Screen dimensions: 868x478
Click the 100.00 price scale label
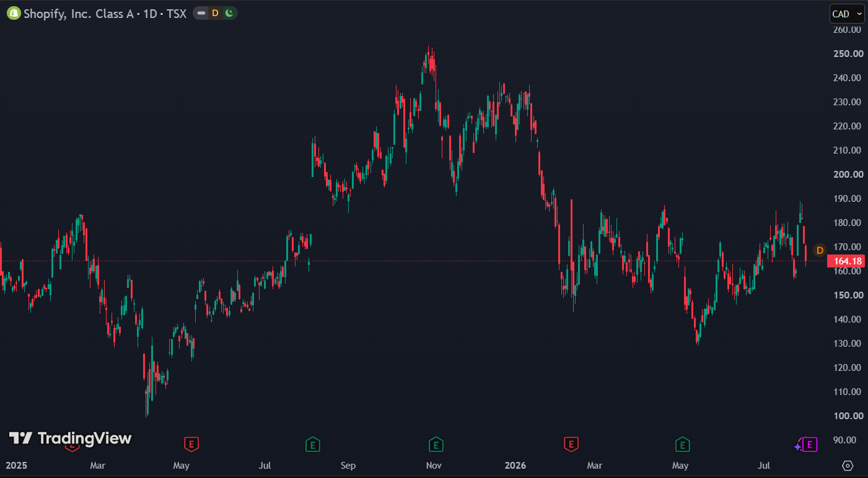click(x=848, y=415)
